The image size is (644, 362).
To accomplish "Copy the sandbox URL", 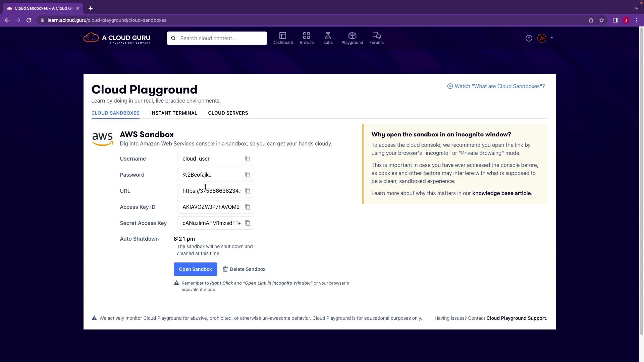I will click(x=248, y=191).
